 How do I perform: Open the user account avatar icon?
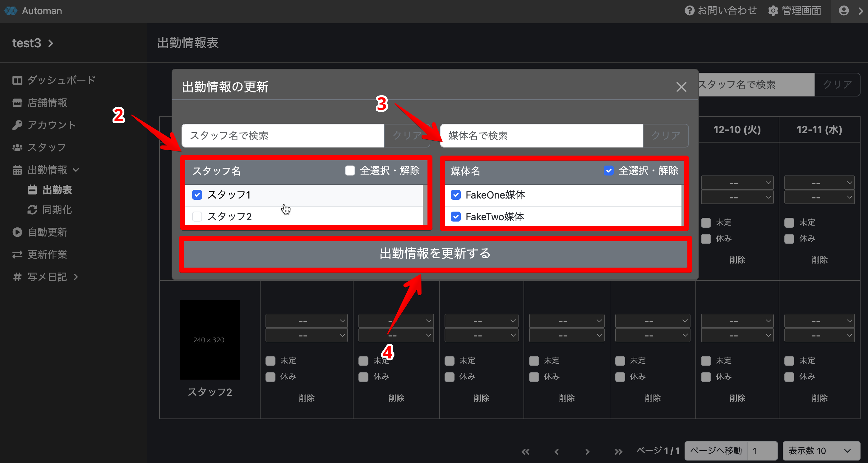pyautogui.click(x=843, y=11)
